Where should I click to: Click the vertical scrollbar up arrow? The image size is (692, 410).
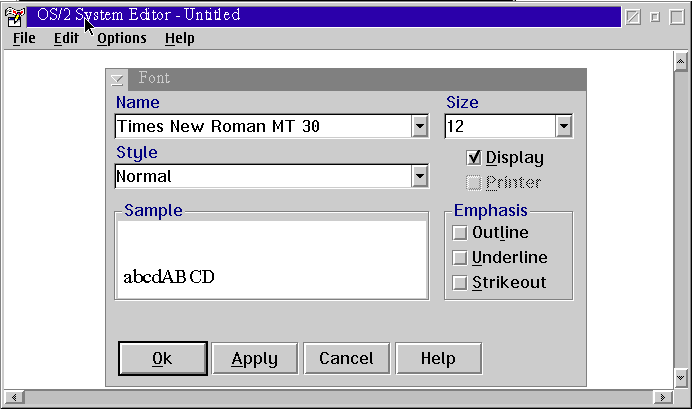pyautogui.click(x=680, y=62)
